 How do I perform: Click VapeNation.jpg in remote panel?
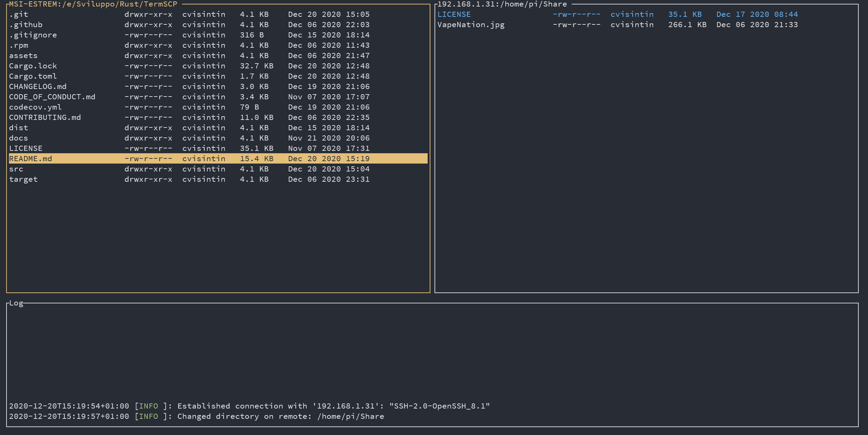pyautogui.click(x=471, y=25)
